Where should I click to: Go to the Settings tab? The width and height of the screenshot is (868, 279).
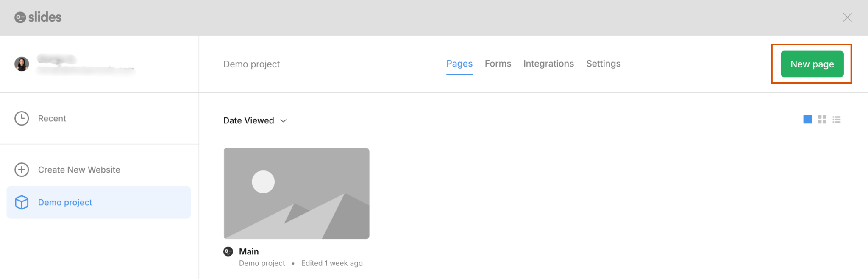603,64
